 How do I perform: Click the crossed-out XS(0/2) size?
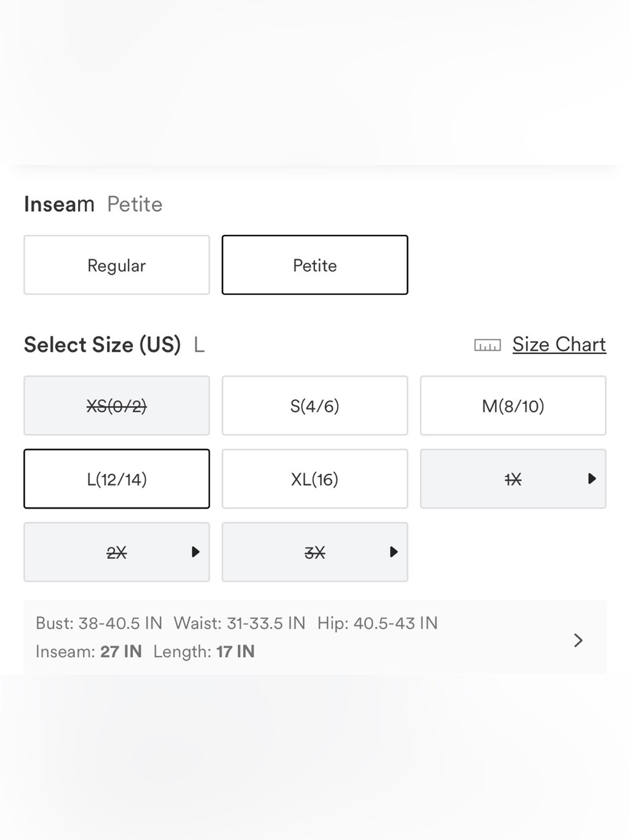117,406
